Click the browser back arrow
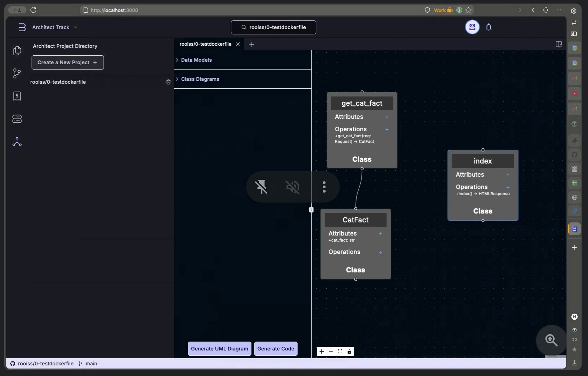The image size is (588, 376). pyautogui.click(x=533, y=10)
